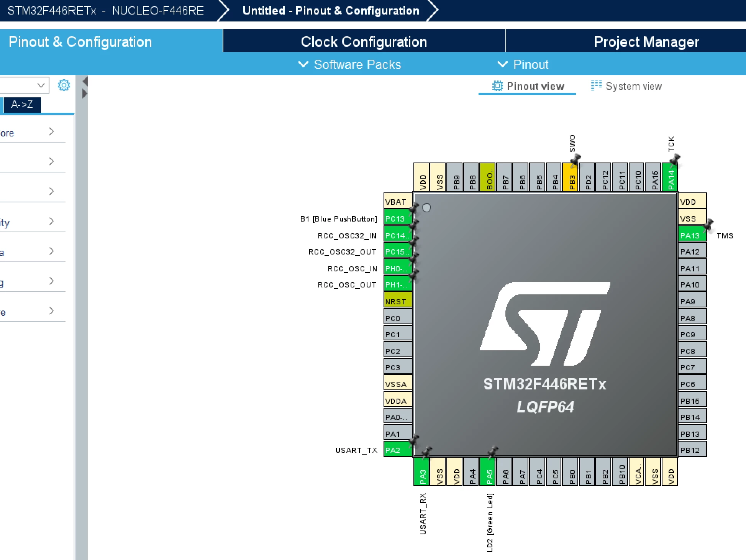Expand the panel with the right arrow
This screenshot has width=746, height=560.
coord(85,94)
